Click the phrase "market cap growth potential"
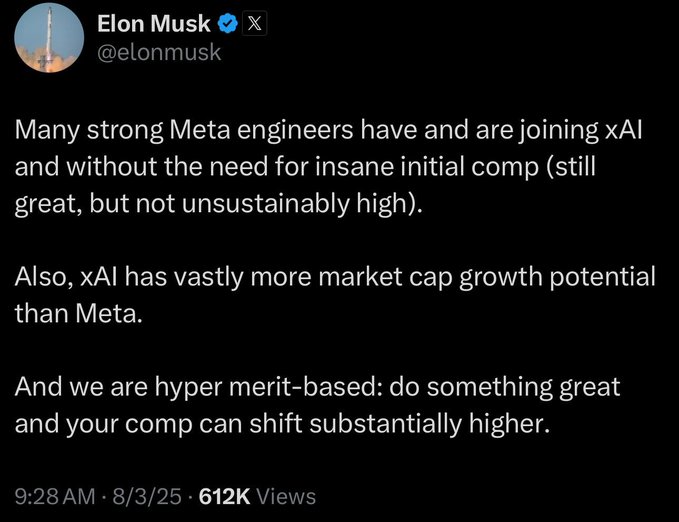This screenshot has width=679, height=522. click(487, 276)
